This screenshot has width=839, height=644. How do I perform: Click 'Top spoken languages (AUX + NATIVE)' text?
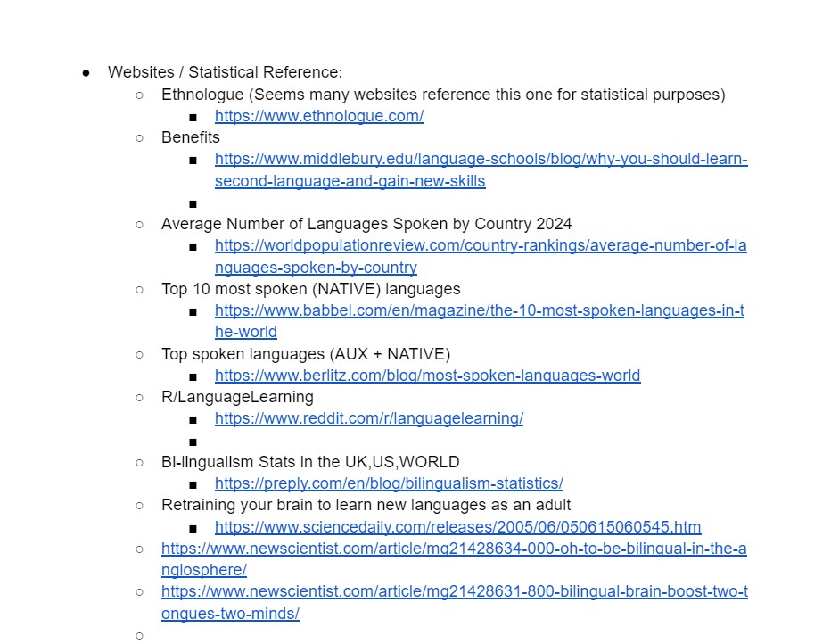306,354
